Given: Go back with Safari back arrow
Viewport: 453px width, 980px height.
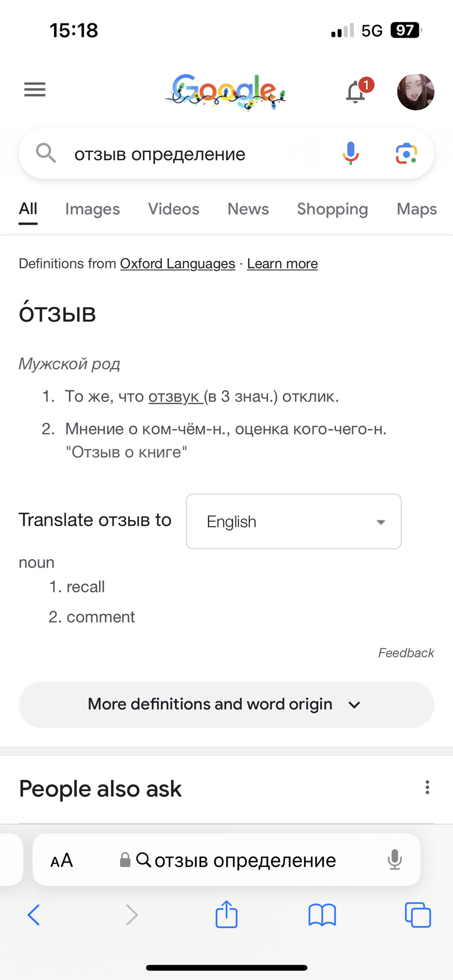Looking at the screenshot, I should click(x=34, y=915).
